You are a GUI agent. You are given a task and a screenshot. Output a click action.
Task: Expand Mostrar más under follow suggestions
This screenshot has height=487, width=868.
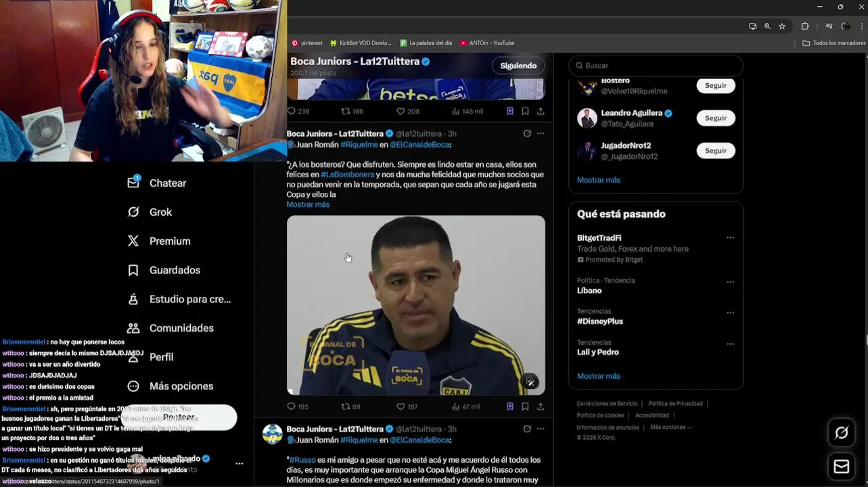(x=598, y=180)
